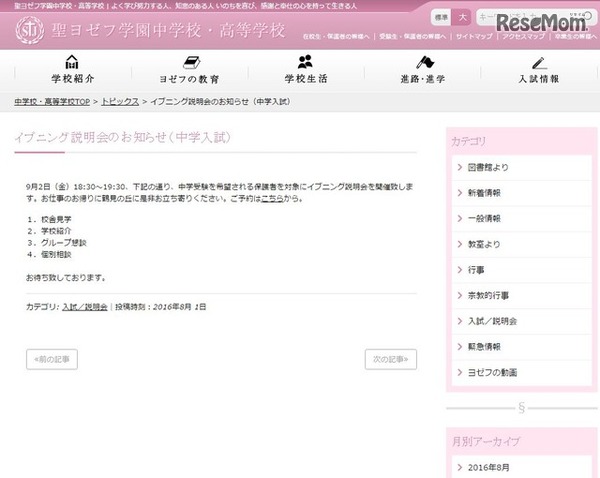The height and width of the screenshot is (478, 600).
Task: Follow the こちら reservation link
Action: pyautogui.click(x=272, y=199)
